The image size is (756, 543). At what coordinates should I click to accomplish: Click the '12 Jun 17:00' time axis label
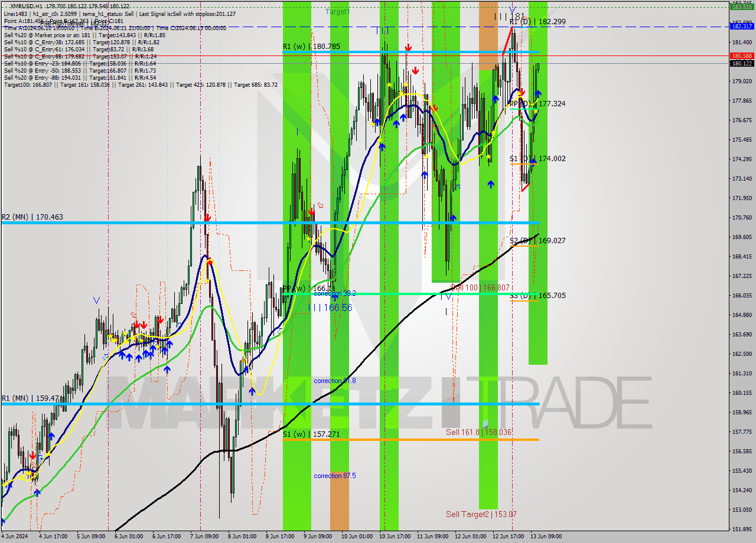509,537
